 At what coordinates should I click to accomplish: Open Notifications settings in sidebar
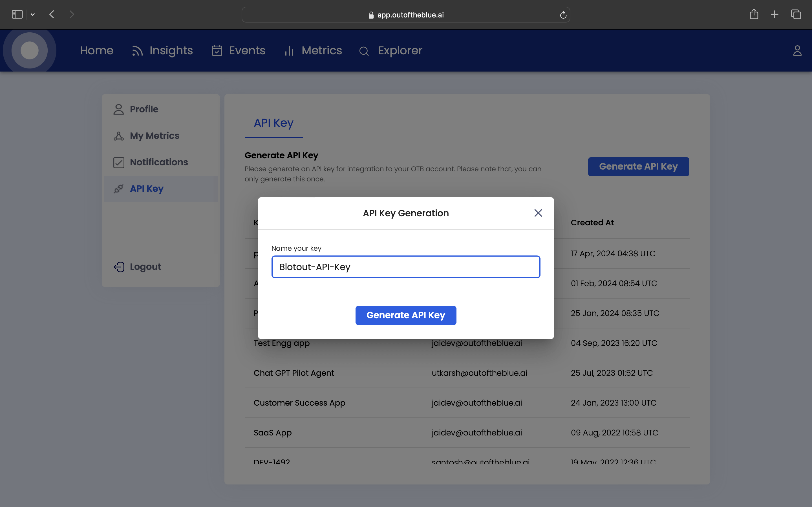[159, 162]
